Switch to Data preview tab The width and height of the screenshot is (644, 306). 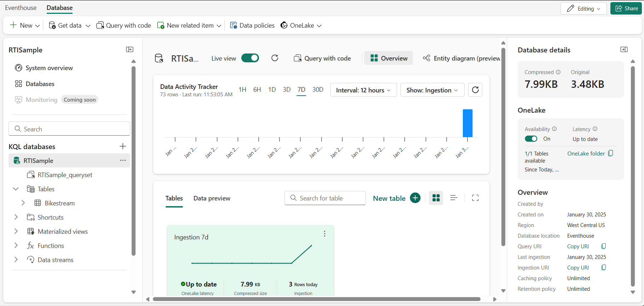(x=212, y=198)
